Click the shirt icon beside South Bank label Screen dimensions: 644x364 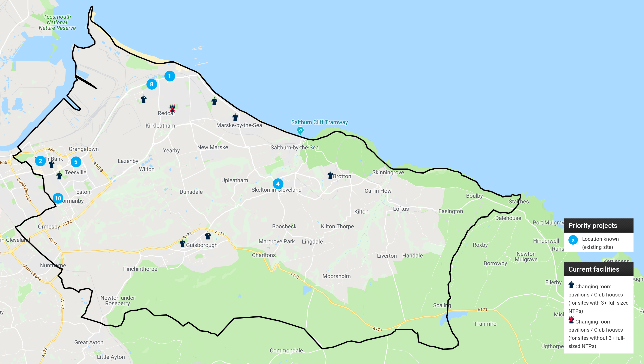coord(52,164)
